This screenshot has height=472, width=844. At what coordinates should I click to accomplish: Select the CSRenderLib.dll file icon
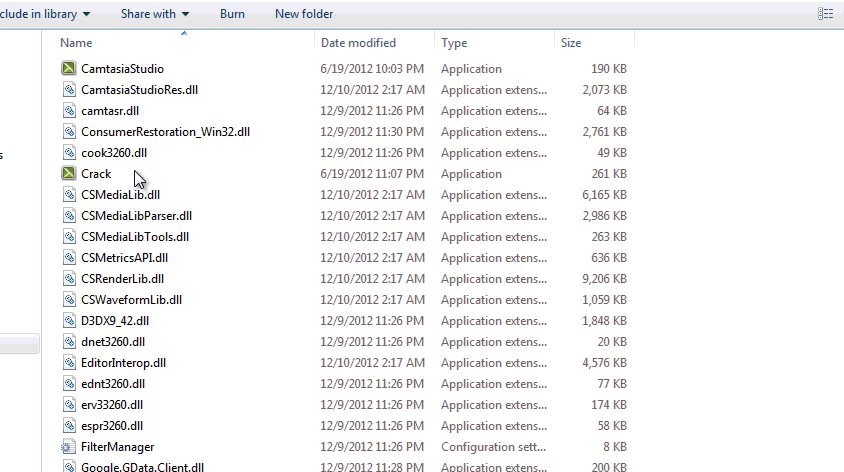(69, 278)
